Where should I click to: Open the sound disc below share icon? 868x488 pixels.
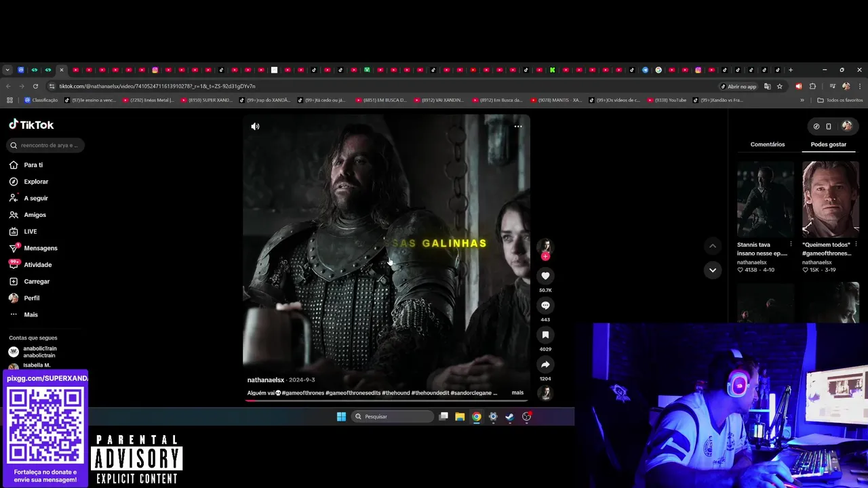pos(545,393)
